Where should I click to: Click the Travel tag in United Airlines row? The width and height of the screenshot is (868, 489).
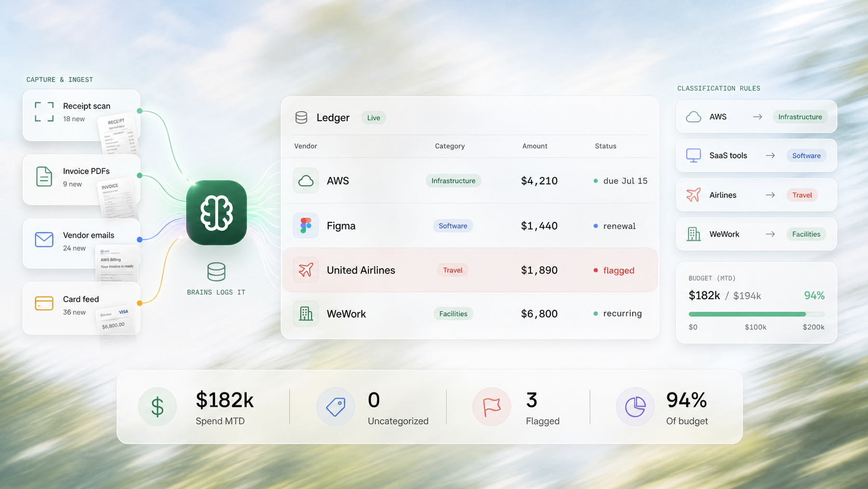tap(453, 270)
